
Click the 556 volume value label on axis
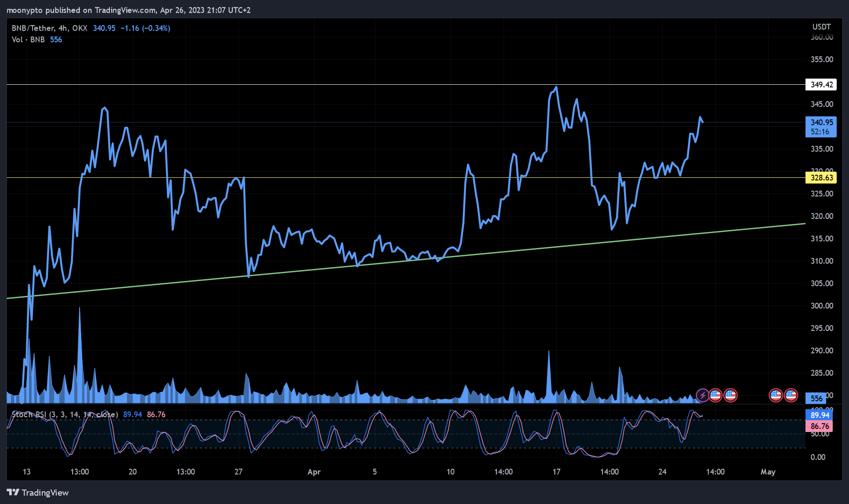tap(816, 398)
